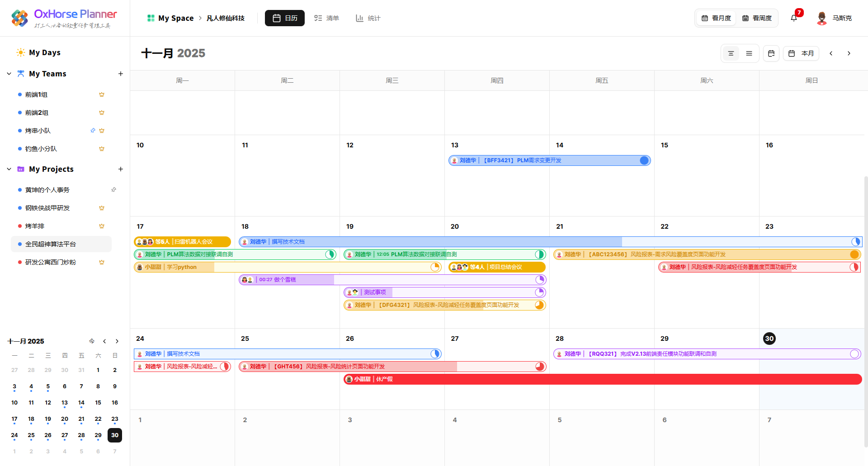Toggle the compact centered view mode
The width and height of the screenshot is (868, 466).
tap(731, 53)
